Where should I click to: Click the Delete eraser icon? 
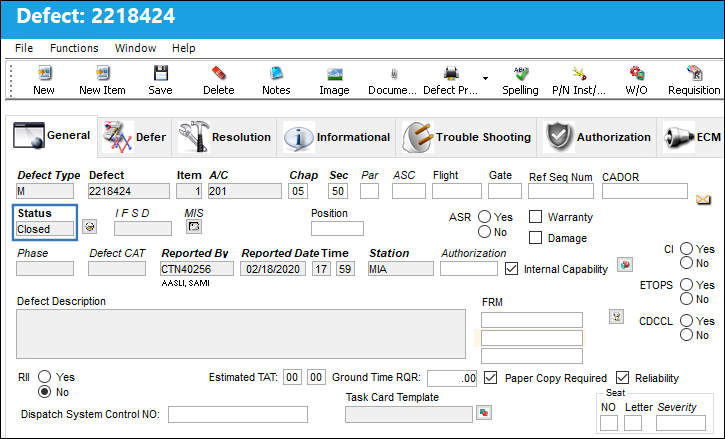pos(218,73)
